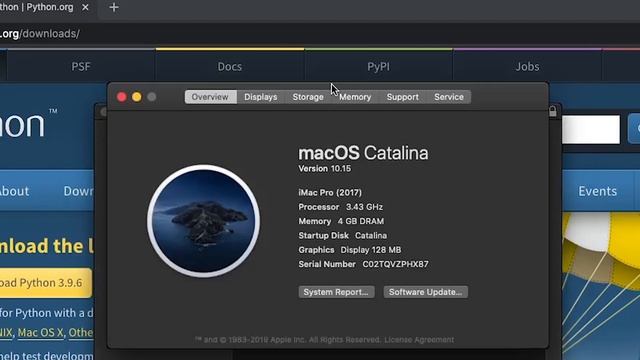Click the Graphics Display 128 MB line
Image resolution: width=640 pixels, height=360 pixels.
pyautogui.click(x=350, y=250)
